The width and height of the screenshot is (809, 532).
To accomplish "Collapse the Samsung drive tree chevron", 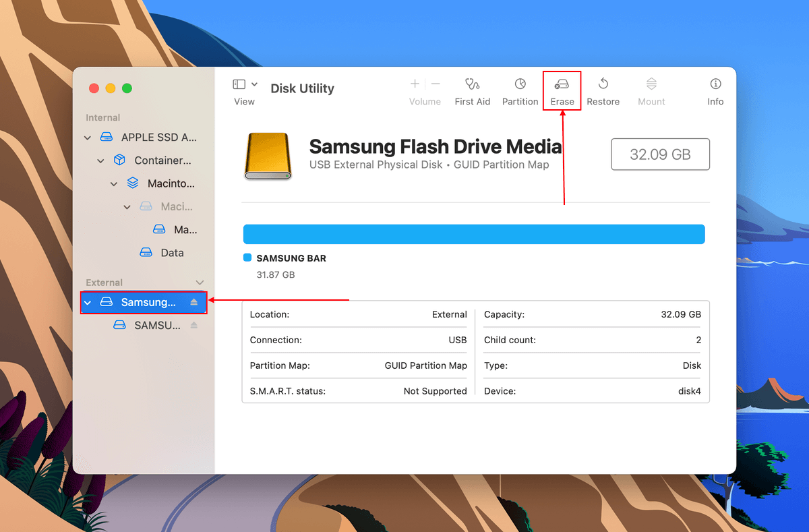I will pyautogui.click(x=87, y=303).
